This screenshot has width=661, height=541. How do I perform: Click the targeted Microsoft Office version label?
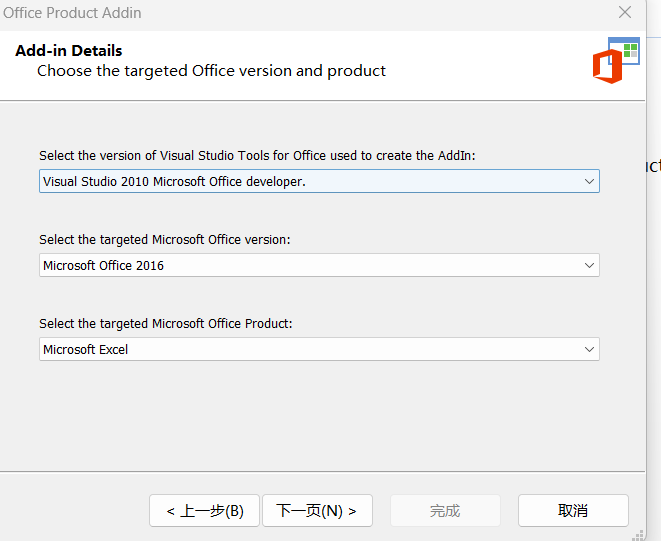pyautogui.click(x=164, y=239)
